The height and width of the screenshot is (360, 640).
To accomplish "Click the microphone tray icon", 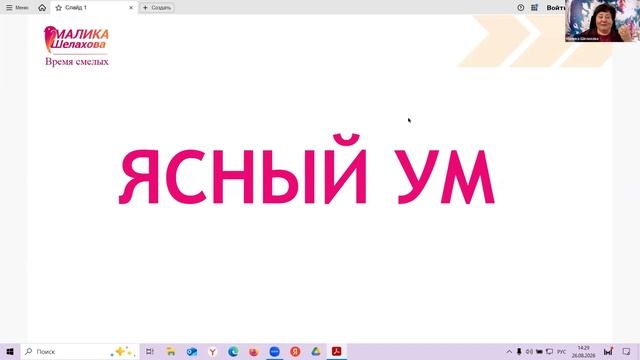I will coord(519,351).
